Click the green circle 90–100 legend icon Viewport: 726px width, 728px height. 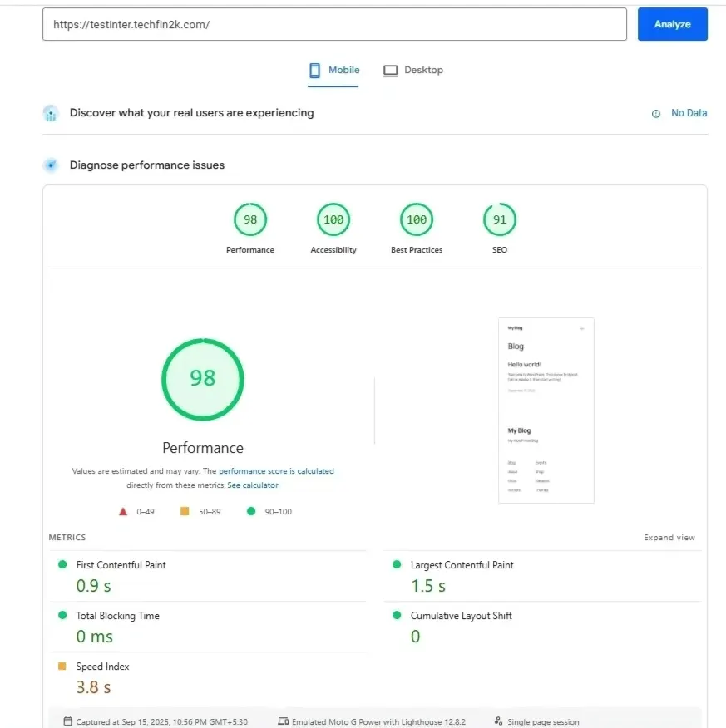point(251,511)
